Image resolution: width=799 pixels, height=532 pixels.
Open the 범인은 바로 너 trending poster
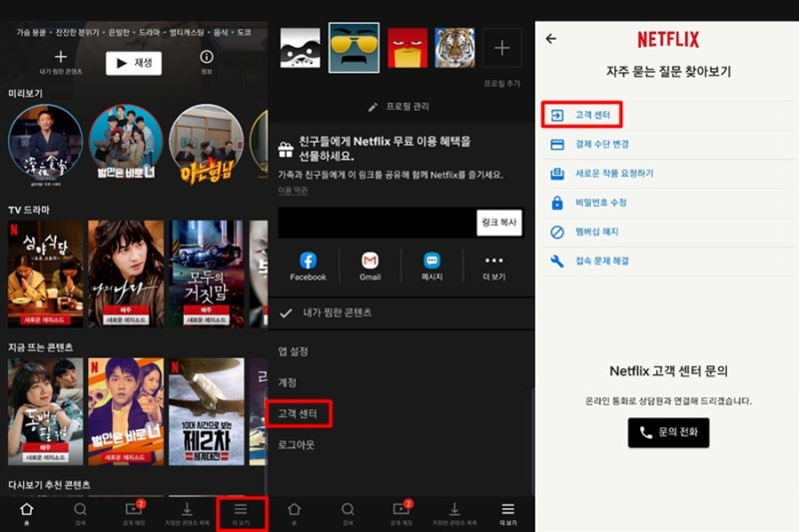[126, 411]
